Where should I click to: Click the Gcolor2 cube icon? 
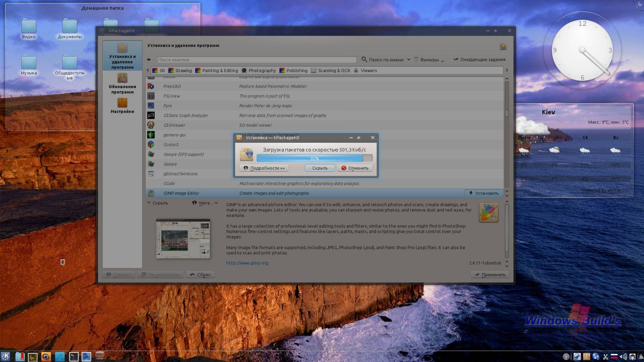click(x=151, y=144)
